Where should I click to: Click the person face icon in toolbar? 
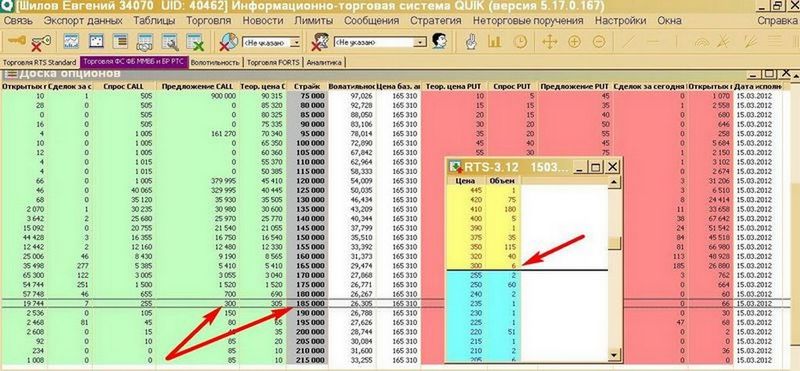[x=439, y=41]
